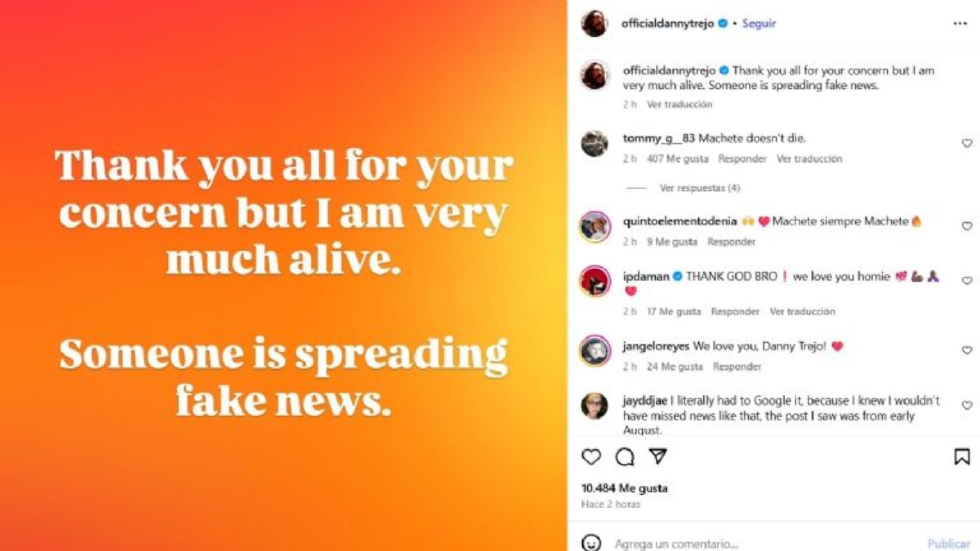Open ipdaman's profile avatar
This screenshot has width=980, height=551.
click(x=595, y=282)
